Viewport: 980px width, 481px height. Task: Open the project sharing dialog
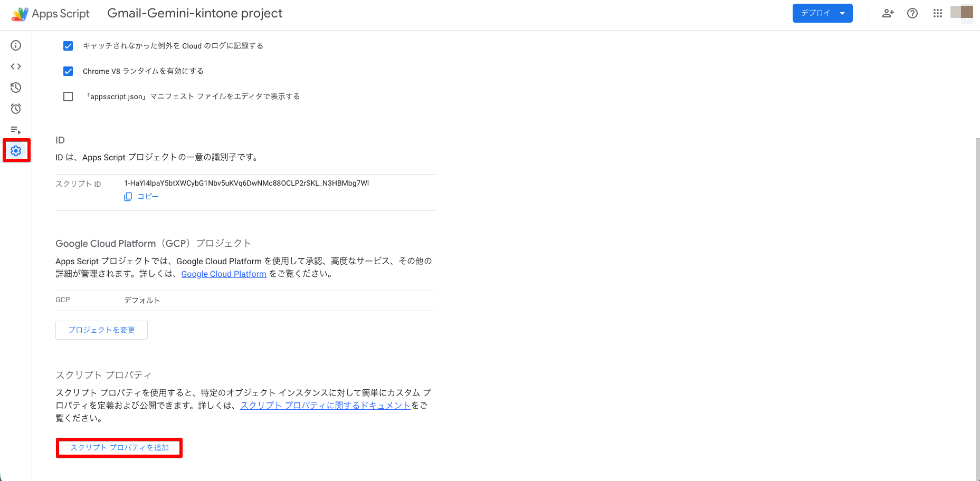(888, 14)
